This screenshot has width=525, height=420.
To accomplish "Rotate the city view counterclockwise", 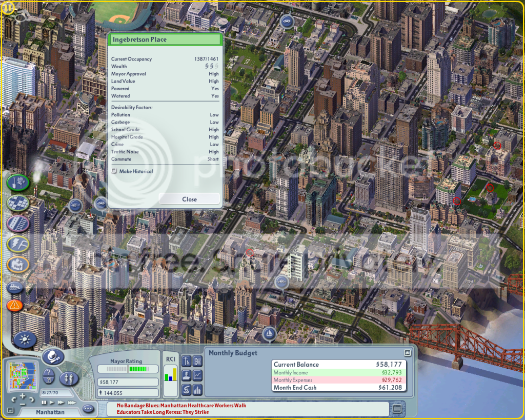I will click(x=14, y=399).
